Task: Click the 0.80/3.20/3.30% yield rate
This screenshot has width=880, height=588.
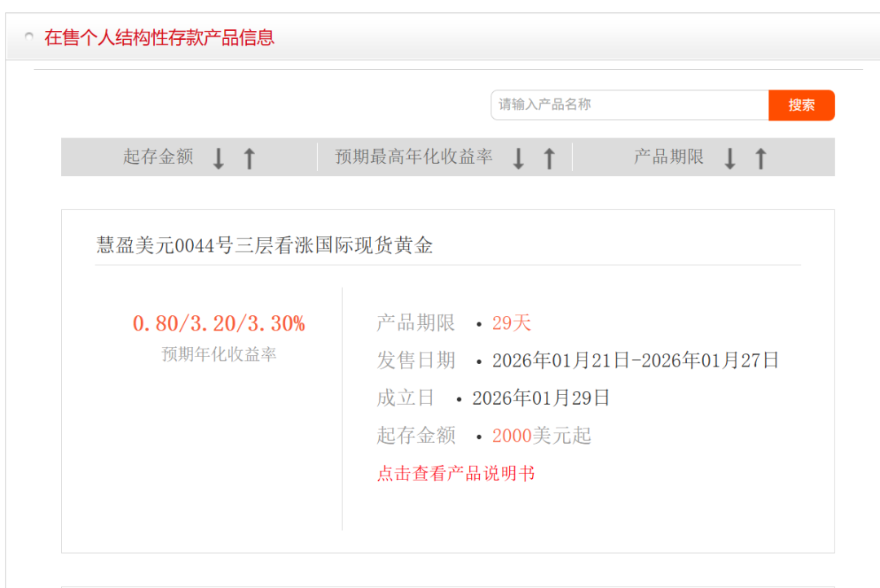Action: point(218,324)
